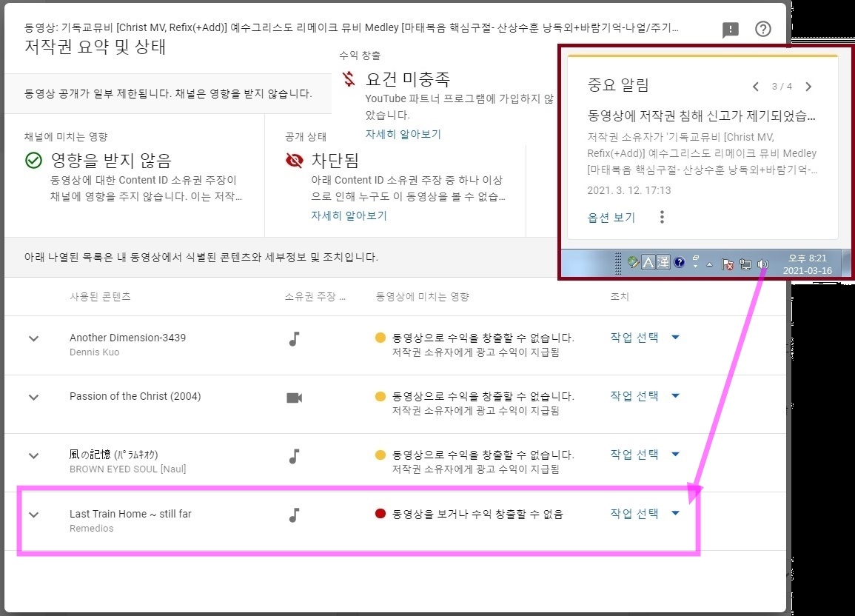This screenshot has width=855, height=616.
Task: Click the 영향을 받지 않음 status text
Action: (x=111, y=160)
